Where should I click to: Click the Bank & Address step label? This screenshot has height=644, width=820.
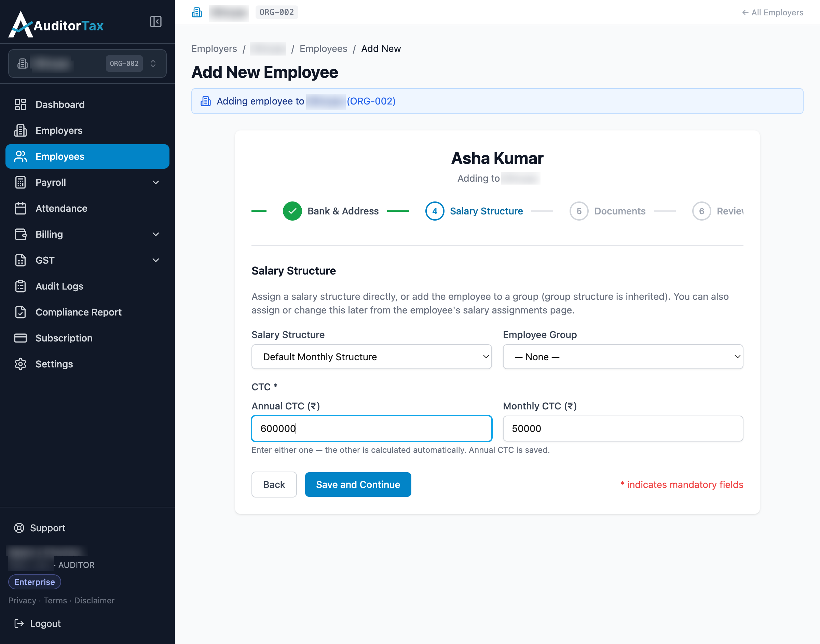pyautogui.click(x=343, y=211)
